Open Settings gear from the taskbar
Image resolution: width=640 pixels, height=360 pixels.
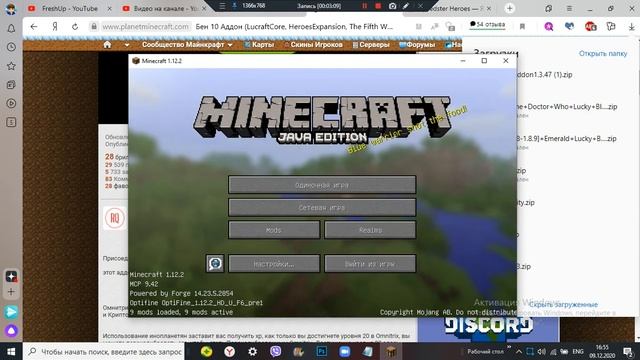point(253,351)
